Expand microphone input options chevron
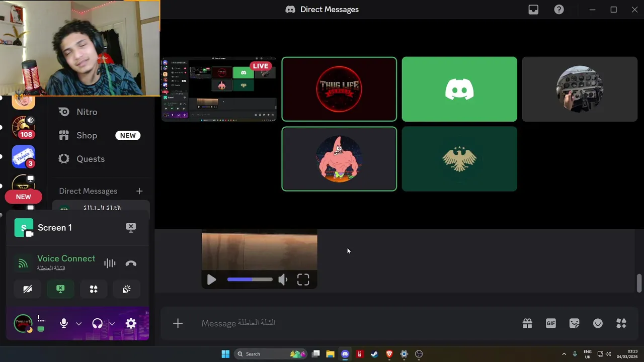The height and width of the screenshot is (362, 644). click(78, 324)
